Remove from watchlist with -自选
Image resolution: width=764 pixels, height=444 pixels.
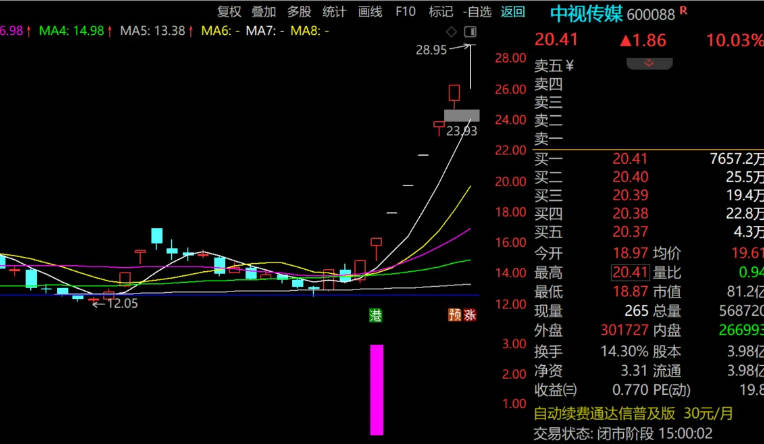click(477, 12)
